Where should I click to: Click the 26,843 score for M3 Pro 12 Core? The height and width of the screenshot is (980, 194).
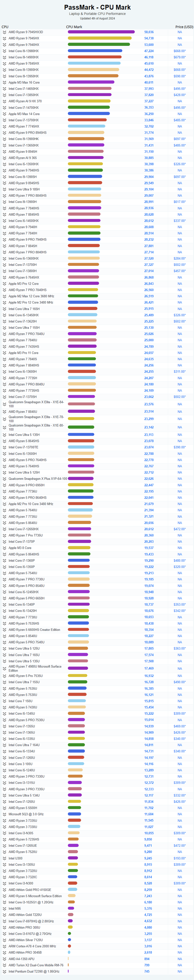(x=149, y=284)
